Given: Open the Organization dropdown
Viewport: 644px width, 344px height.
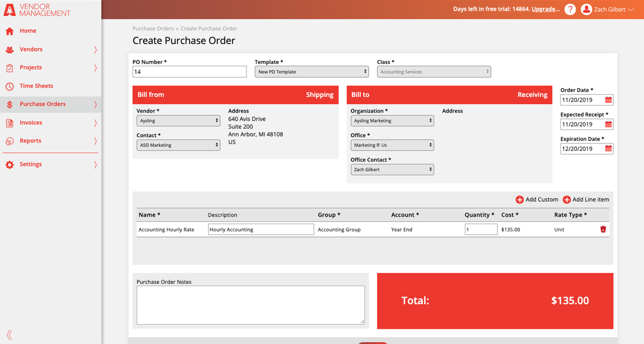Looking at the screenshot, I should point(392,121).
